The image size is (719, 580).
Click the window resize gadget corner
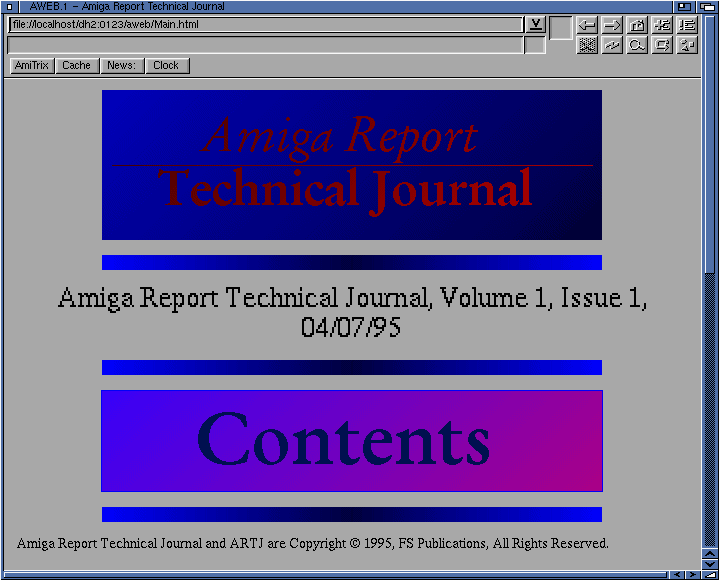point(710,575)
